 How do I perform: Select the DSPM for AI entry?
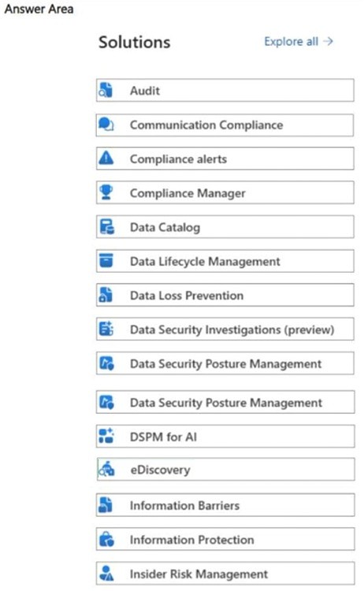point(225,436)
